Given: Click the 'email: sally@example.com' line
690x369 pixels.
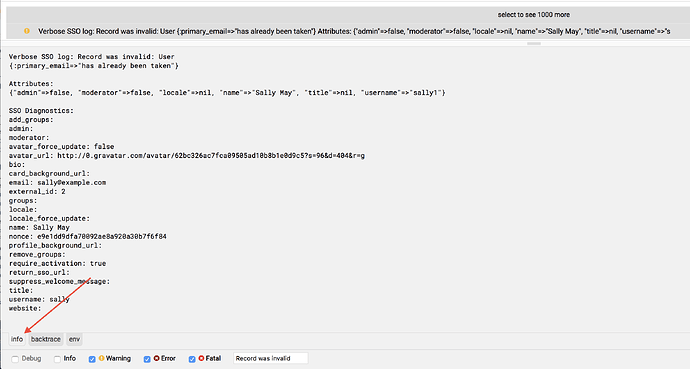Looking at the screenshot, I should [57, 183].
